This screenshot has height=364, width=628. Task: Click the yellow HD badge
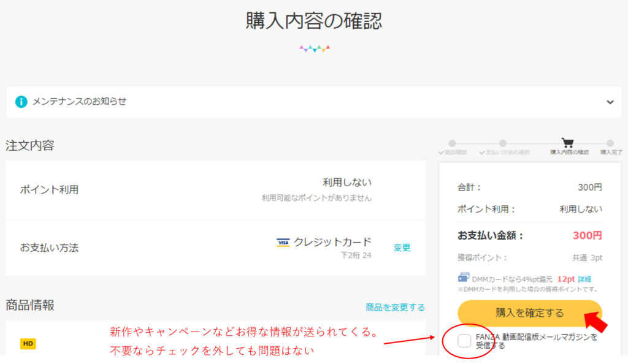coord(28,344)
